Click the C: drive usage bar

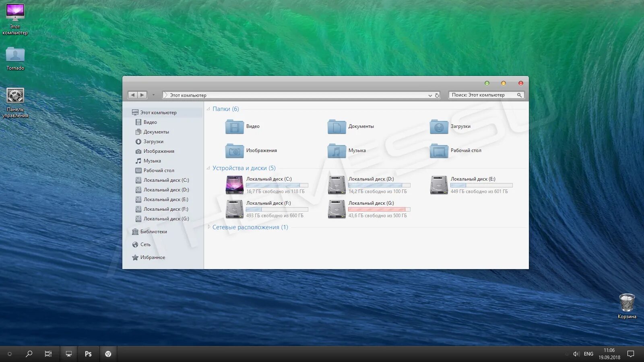[277, 185]
